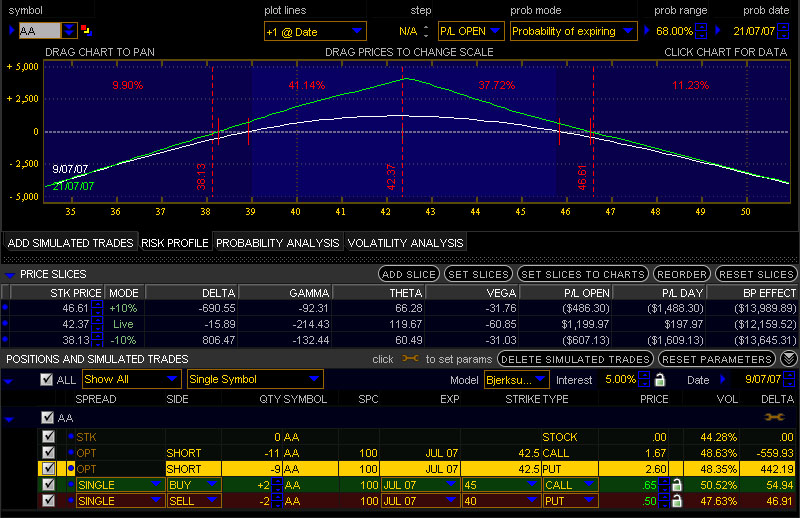Open the Volatility Analysis tab
The width and height of the screenshot is (800, 518).
(x=405, y=243)
